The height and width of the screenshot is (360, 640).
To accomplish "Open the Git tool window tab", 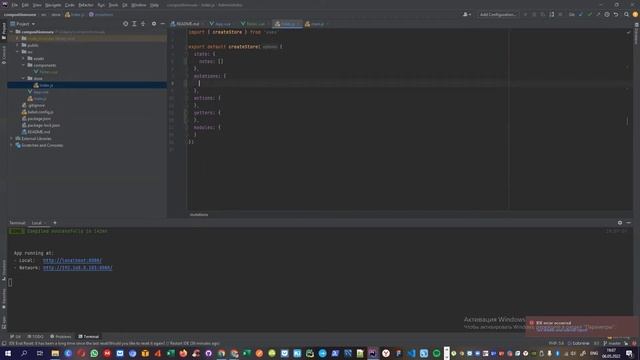I will pos(16,337).
